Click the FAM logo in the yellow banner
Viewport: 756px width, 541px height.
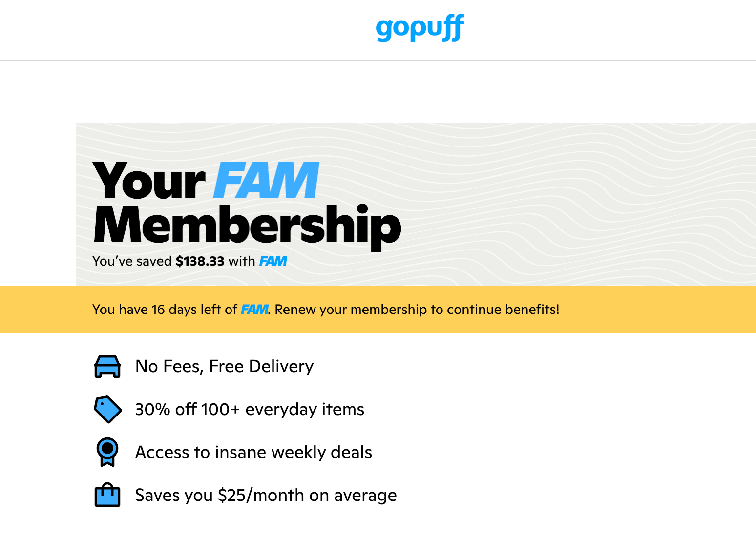tap(254, 310)
